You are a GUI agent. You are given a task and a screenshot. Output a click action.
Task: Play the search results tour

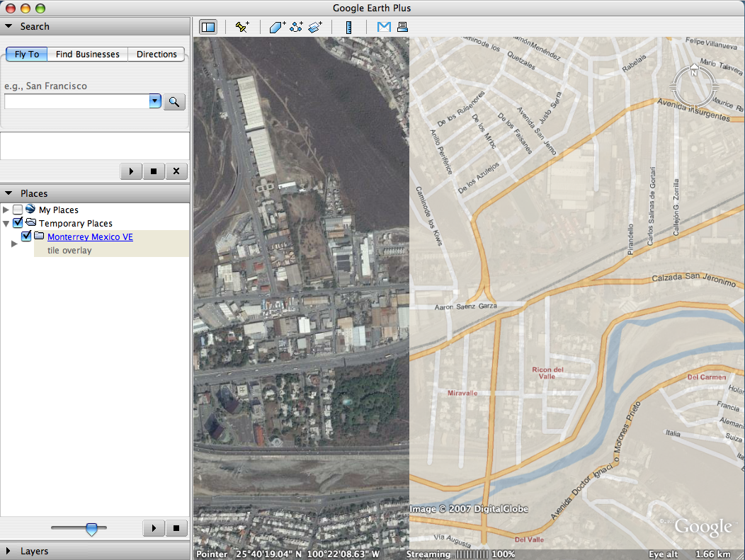[131, 171]
